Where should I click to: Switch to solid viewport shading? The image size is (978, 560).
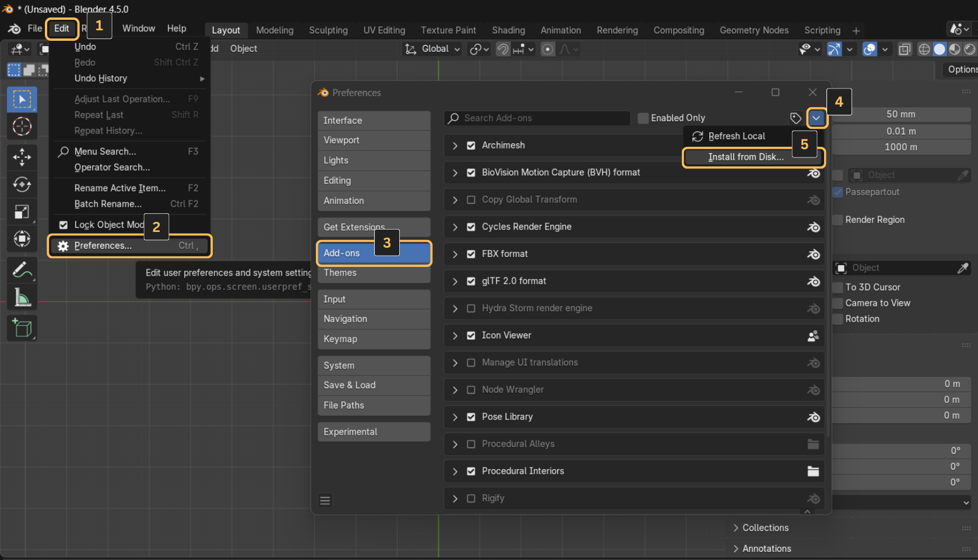[940, 50]
